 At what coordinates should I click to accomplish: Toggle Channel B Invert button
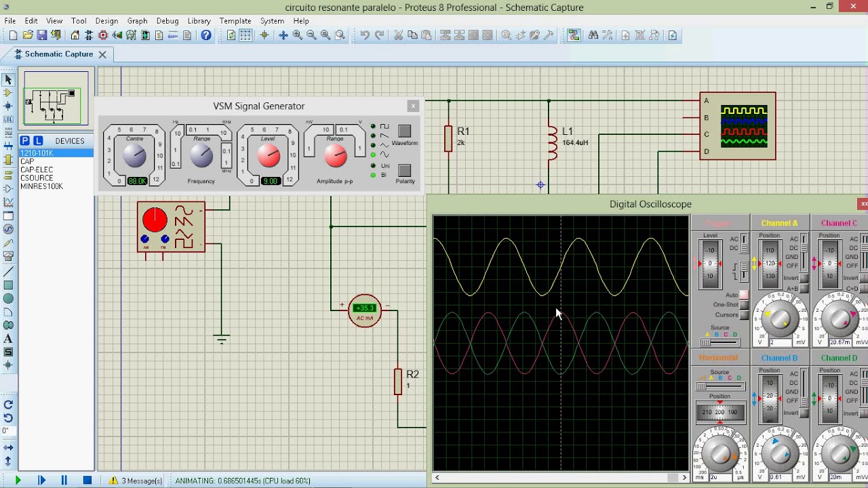pos(804,413)
